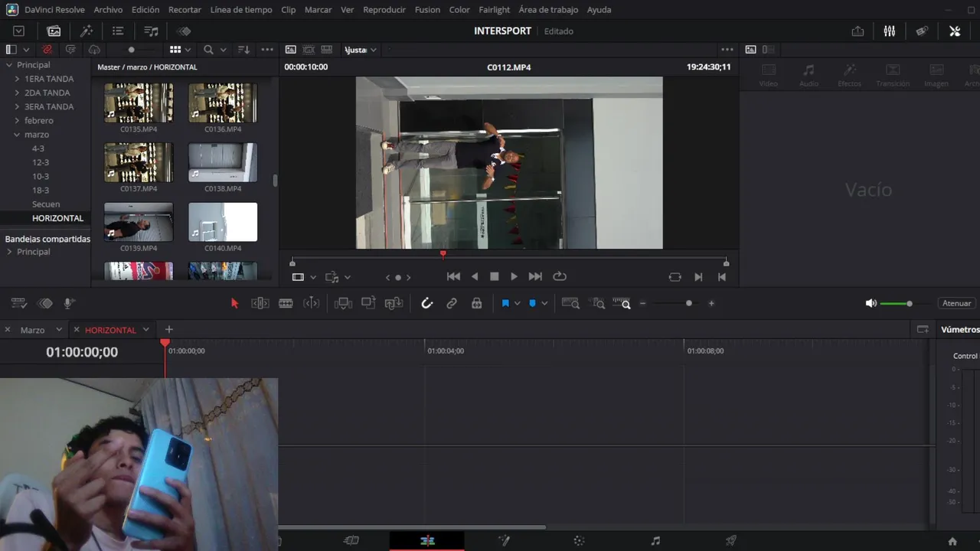Open the Sound Library icon
The width and height of the screenshot is (980, 551).
pos(152,31)
